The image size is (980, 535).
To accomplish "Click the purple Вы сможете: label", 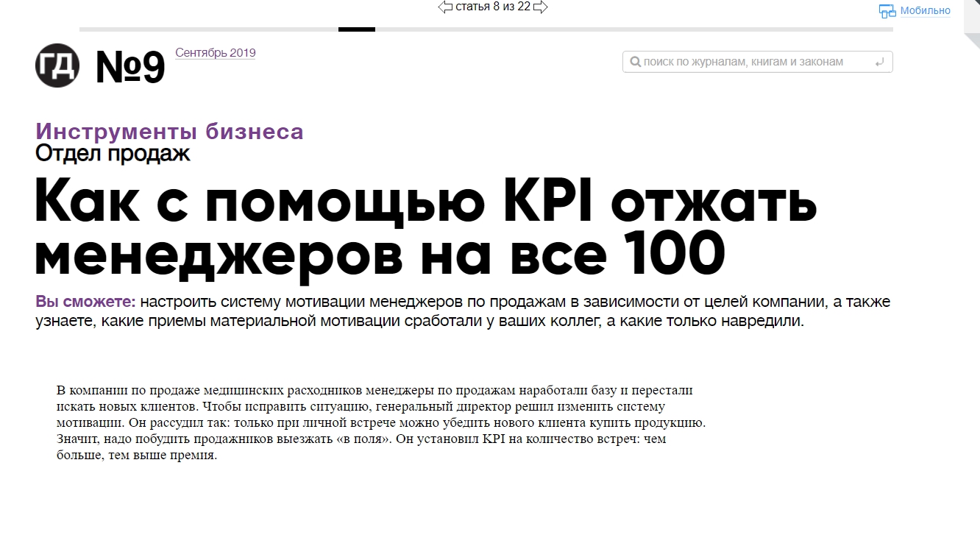I will click(85, 302).
